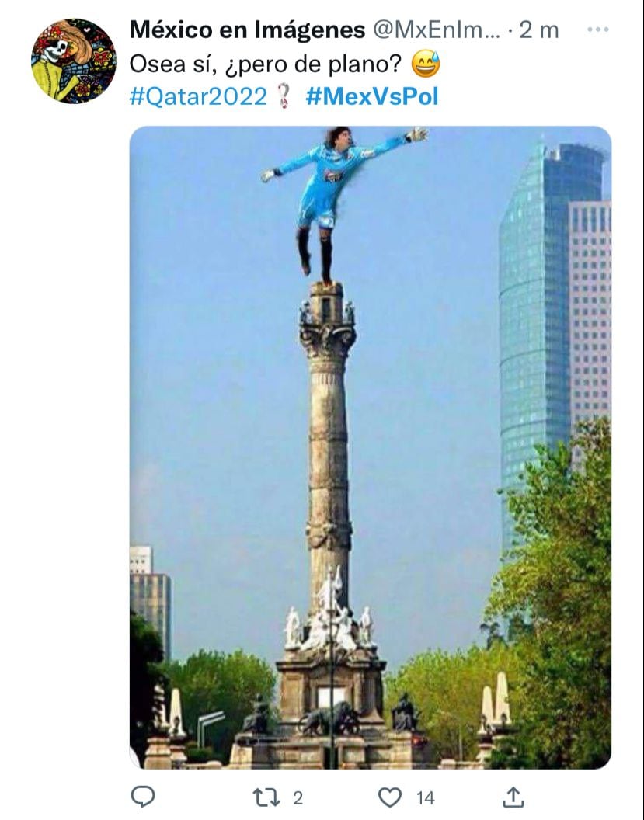This screenshot has width=644, height=820.
Task: Like the tweet with the heart icon
Action: coord(390,797)
